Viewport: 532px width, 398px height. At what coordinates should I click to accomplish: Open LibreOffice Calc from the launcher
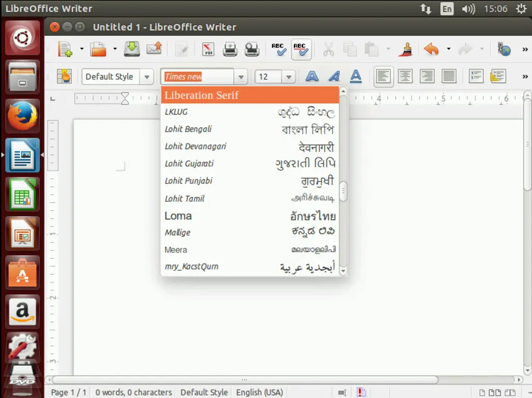tap(22, 194)
